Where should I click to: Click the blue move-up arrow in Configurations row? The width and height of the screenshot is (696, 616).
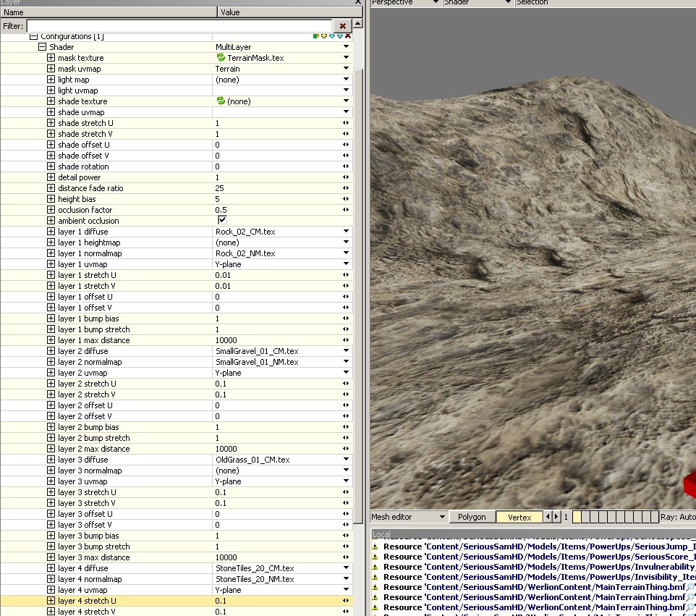pyautogui.click(x=339, y=36)
